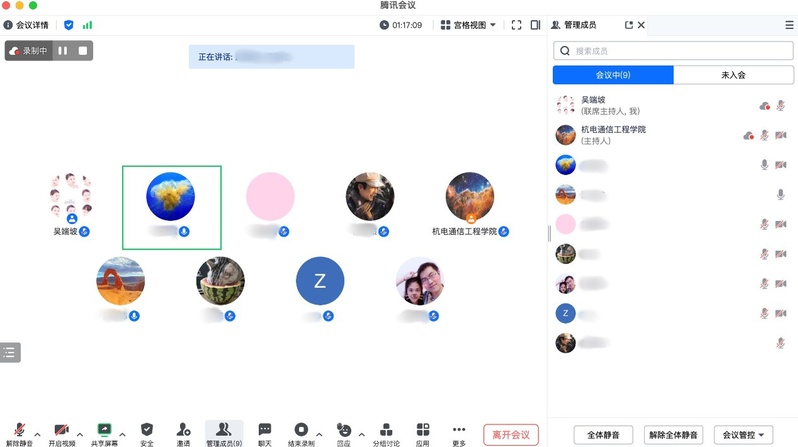Click the 全体静音 button
Viewport: 798px width, 447px height.
click(603, 435)
